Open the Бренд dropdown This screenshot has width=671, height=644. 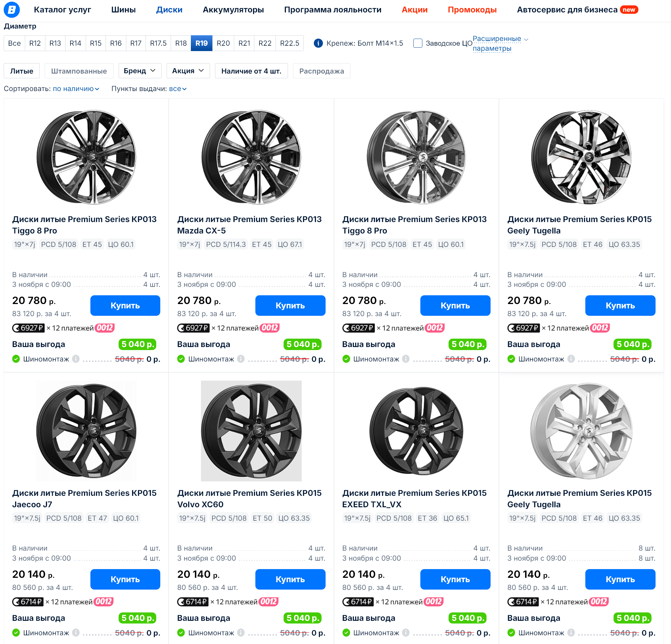[x=139, y=71]
